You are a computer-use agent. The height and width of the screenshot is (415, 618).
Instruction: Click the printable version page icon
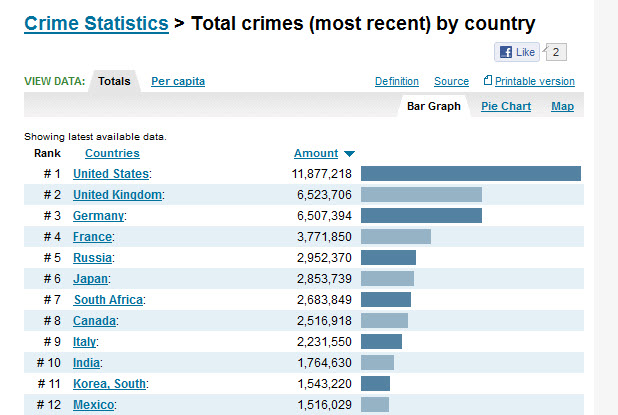[488, 80]
